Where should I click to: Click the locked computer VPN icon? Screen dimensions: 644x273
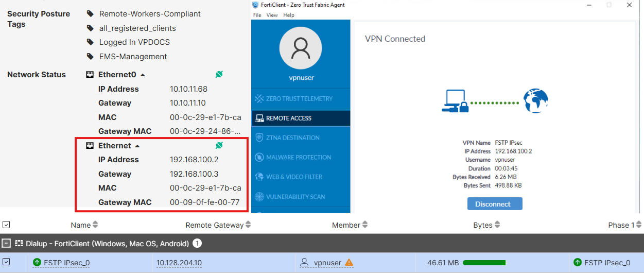pos(455,101)
